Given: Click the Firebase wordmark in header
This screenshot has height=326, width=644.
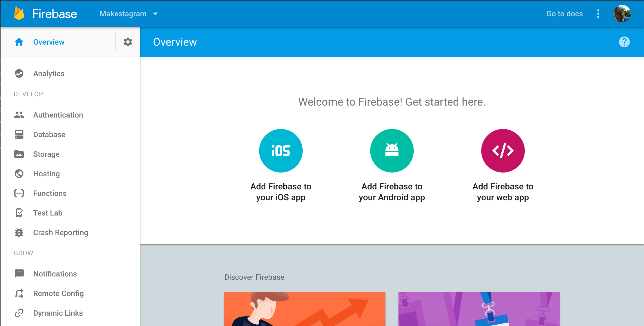Looking at the screenshot, I should click(x=55, y=14).
